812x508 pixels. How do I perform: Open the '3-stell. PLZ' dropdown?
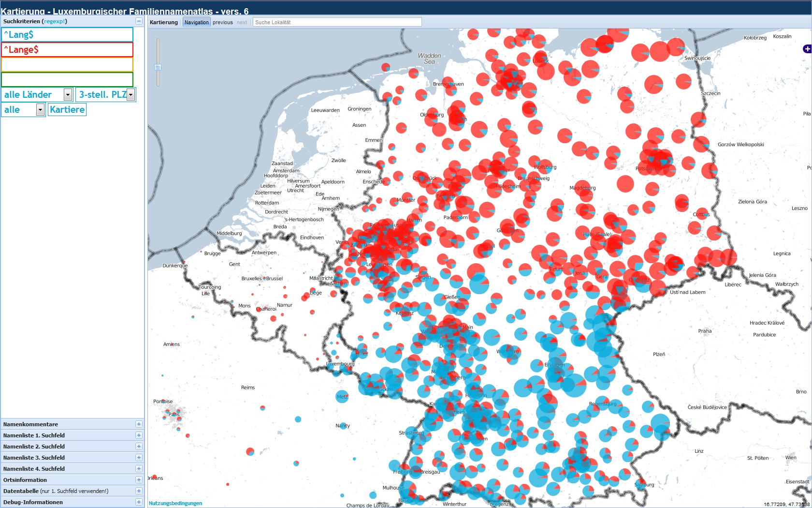[130, 95]
